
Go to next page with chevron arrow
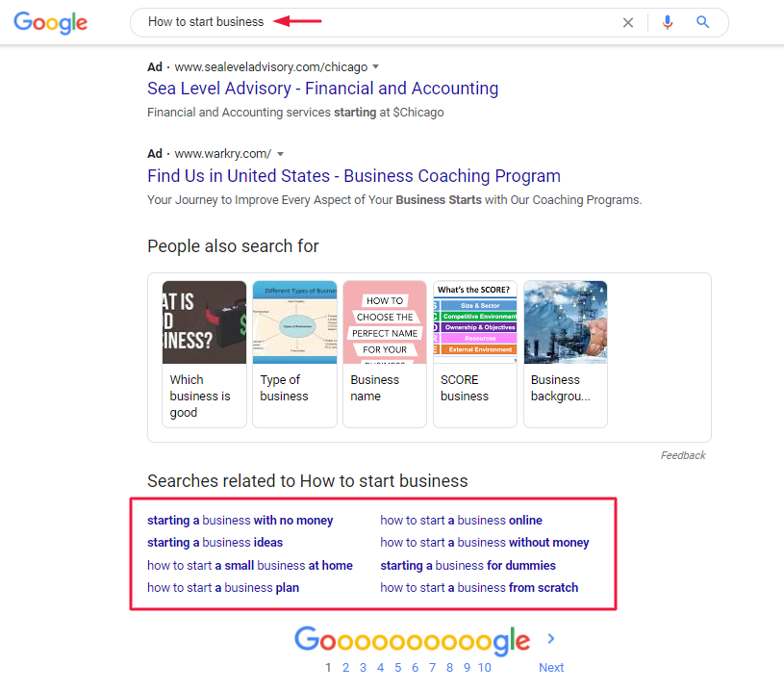(x=551, y=638)
